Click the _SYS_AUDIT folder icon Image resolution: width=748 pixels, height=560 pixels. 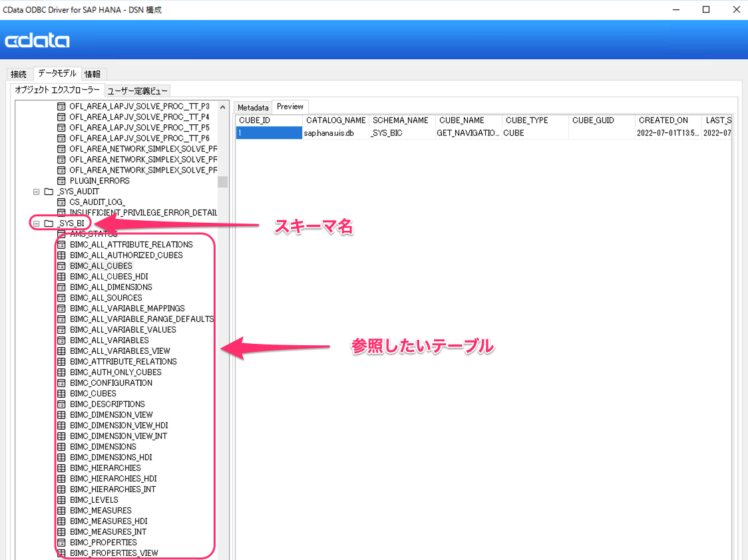(49, 191)
